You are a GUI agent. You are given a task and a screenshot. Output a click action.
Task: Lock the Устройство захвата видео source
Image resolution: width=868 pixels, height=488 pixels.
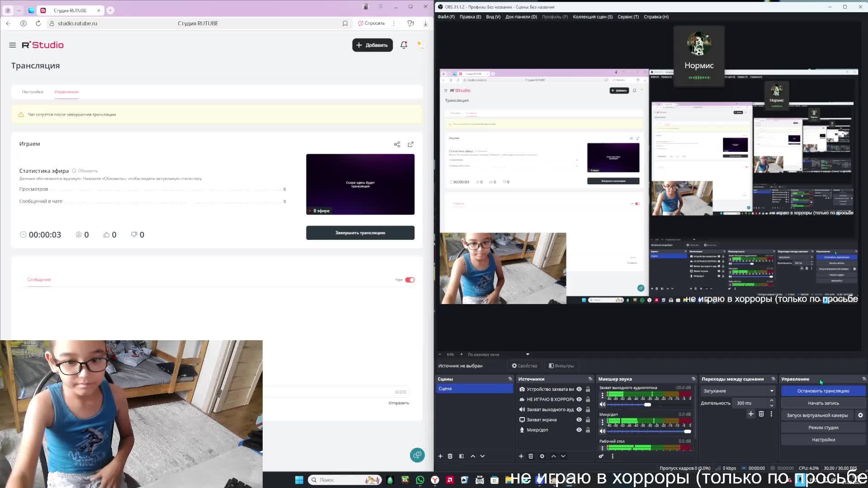coord(588,389)
